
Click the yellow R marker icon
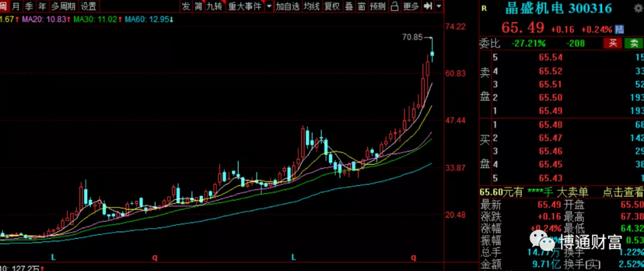coord(484,8)
